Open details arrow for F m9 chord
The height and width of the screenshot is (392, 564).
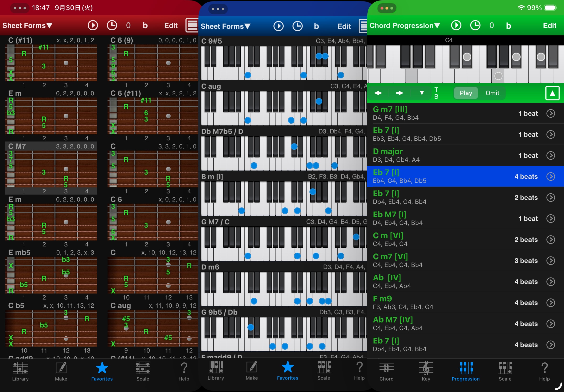point(550,303)
